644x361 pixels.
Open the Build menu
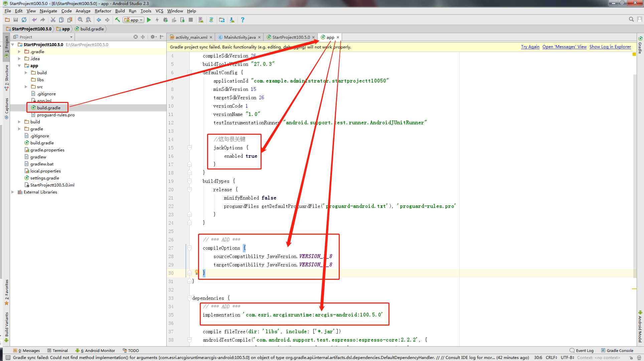(120, 11)
